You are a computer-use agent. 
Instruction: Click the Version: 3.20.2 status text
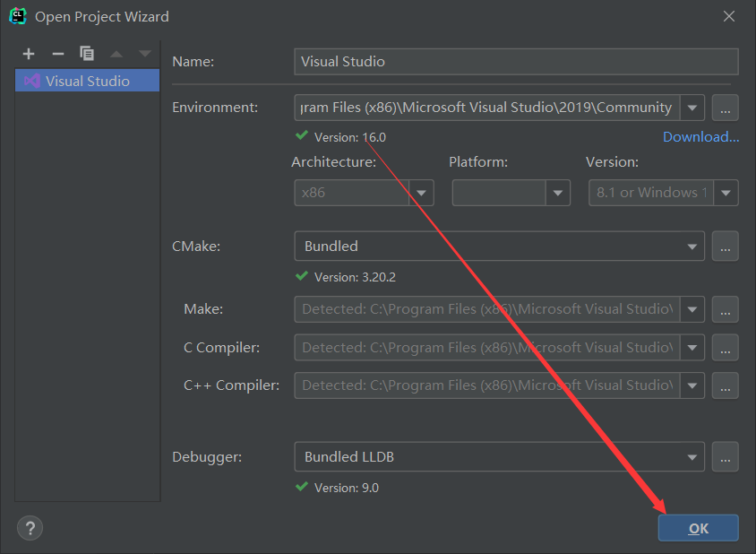pos(355,278)
